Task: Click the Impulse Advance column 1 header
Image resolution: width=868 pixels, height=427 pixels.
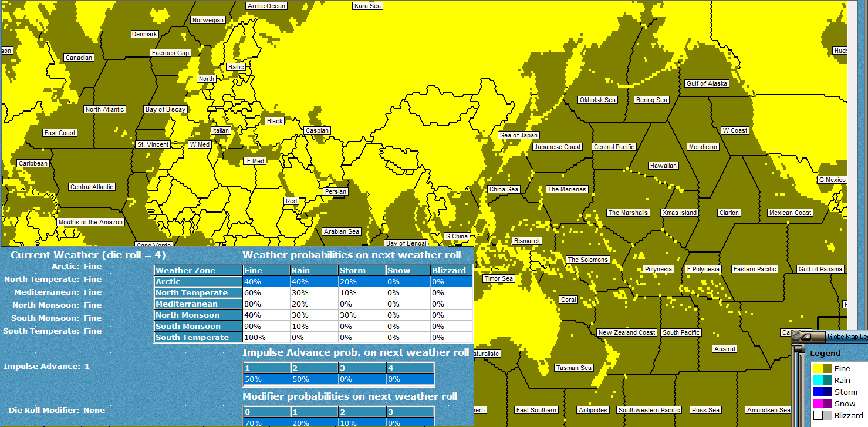Action: (266, 368)
